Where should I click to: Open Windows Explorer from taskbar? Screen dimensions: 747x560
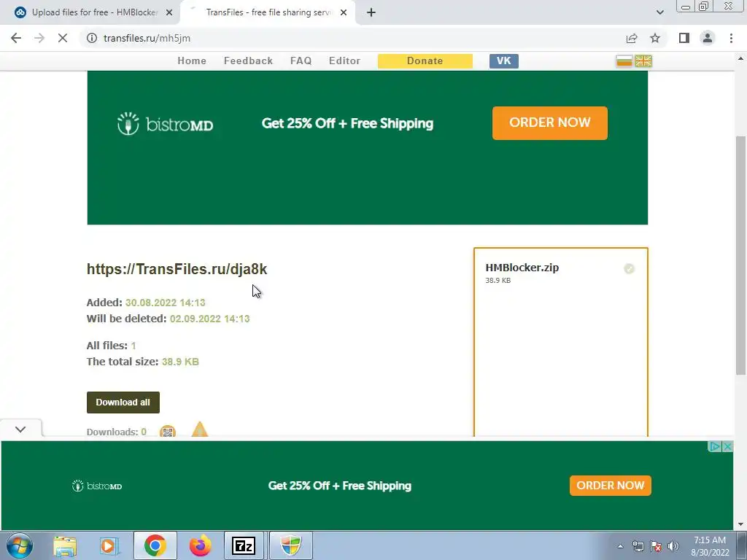[x=65, y=545]
